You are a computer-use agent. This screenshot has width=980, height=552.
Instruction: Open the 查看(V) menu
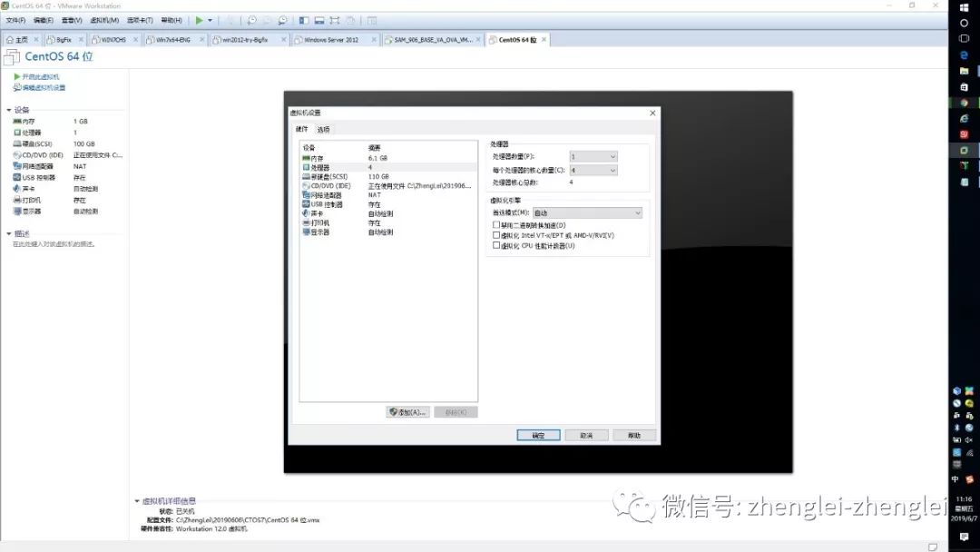tap(72, 21)
